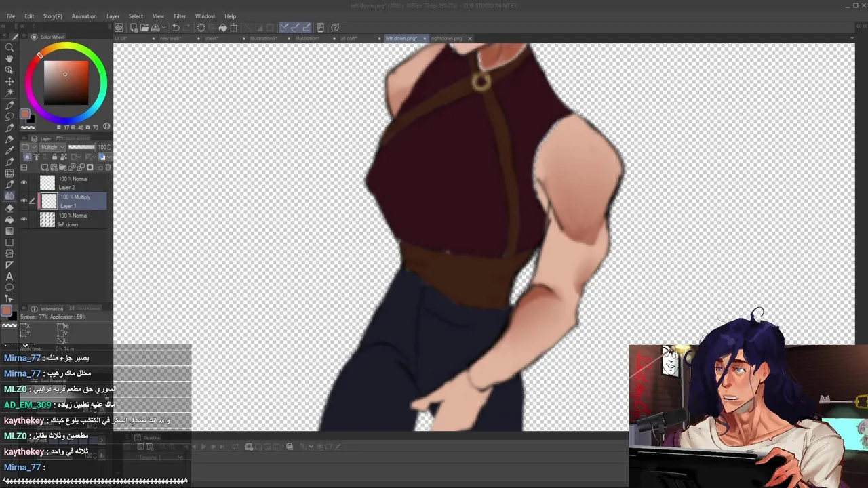Select the Auto select wand tool
Image resolution: width=868 pixels, height=488 pixels.
[9, 92]
